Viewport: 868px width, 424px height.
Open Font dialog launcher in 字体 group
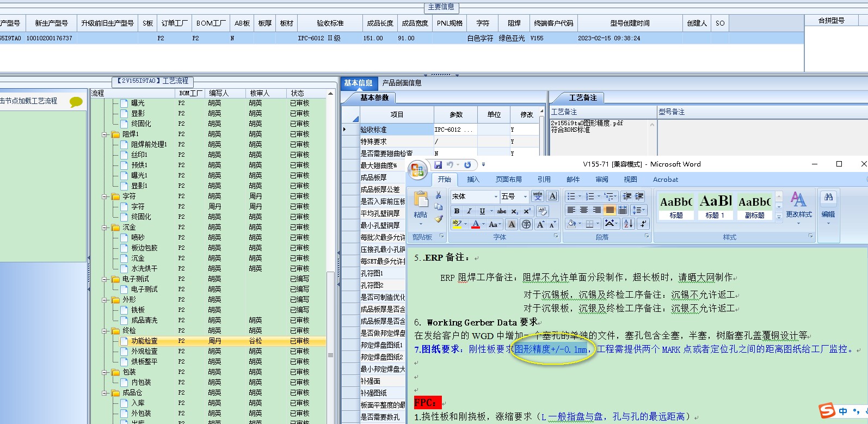(x=556, y=236)
